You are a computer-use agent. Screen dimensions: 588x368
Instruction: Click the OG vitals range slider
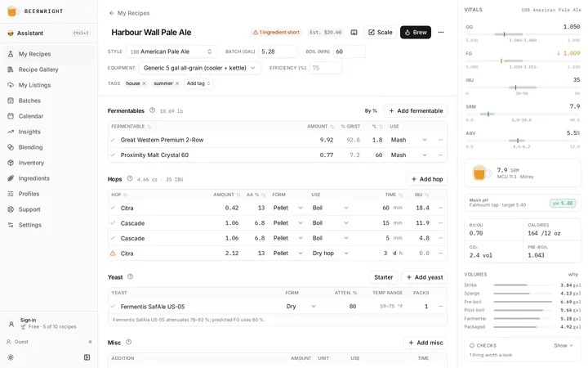523,34
